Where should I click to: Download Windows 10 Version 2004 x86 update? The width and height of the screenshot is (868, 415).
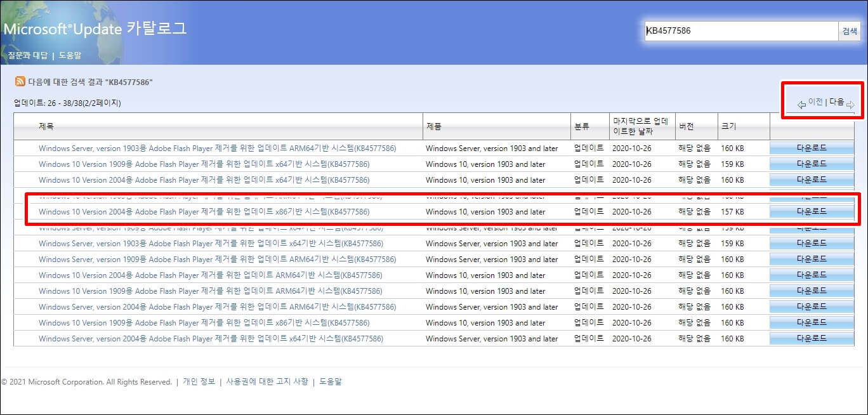[x=812, y=211]
